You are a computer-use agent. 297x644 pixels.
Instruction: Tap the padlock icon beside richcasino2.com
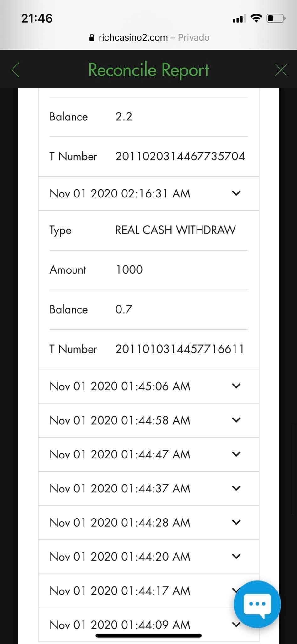92,38
